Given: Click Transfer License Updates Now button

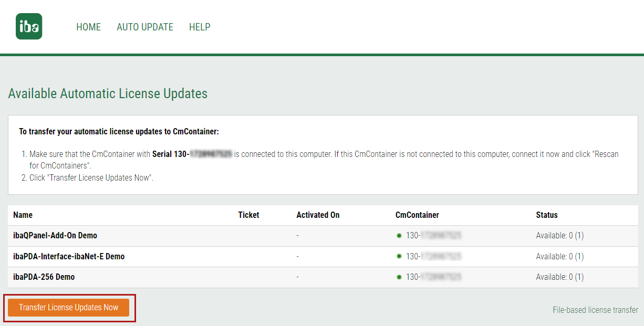Looking at the screenshot, I should [69, 308].
